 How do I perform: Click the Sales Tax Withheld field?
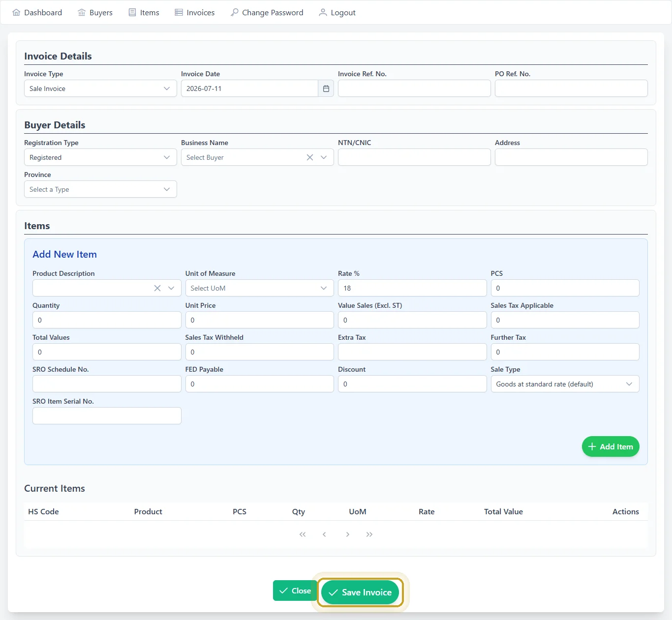pos(259,352)
